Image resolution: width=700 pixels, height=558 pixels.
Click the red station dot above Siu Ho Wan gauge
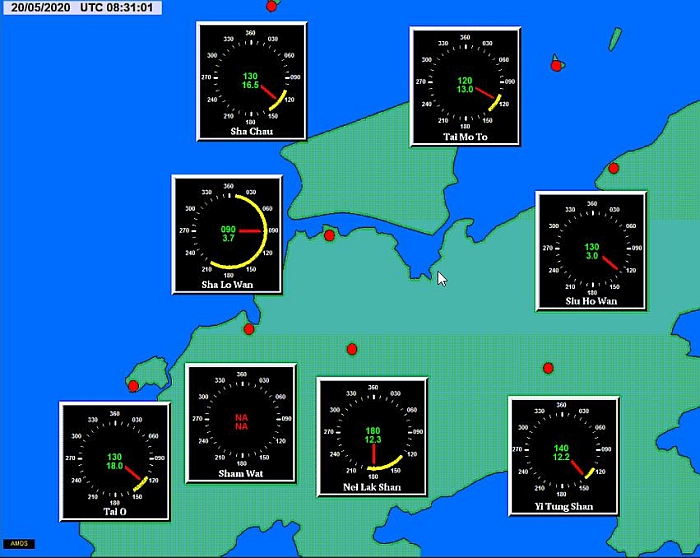(x=613, y=168)
